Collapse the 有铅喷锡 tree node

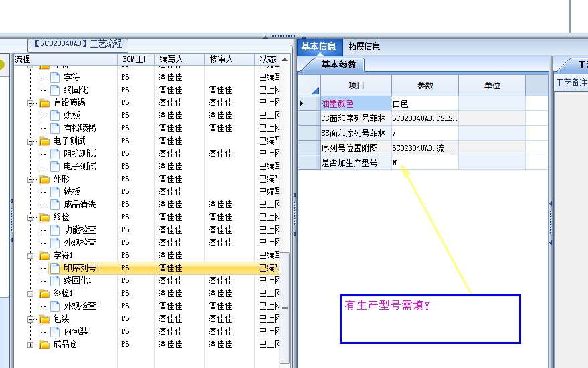[x=30, y=103]
